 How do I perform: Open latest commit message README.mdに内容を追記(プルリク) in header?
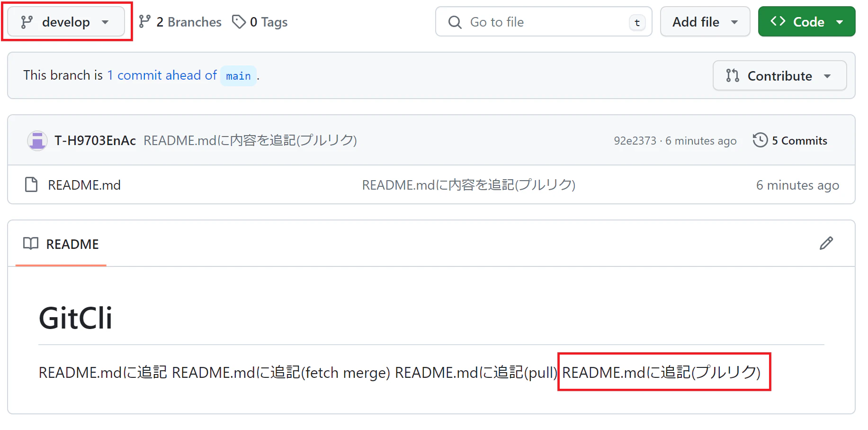tap(250, 141)
